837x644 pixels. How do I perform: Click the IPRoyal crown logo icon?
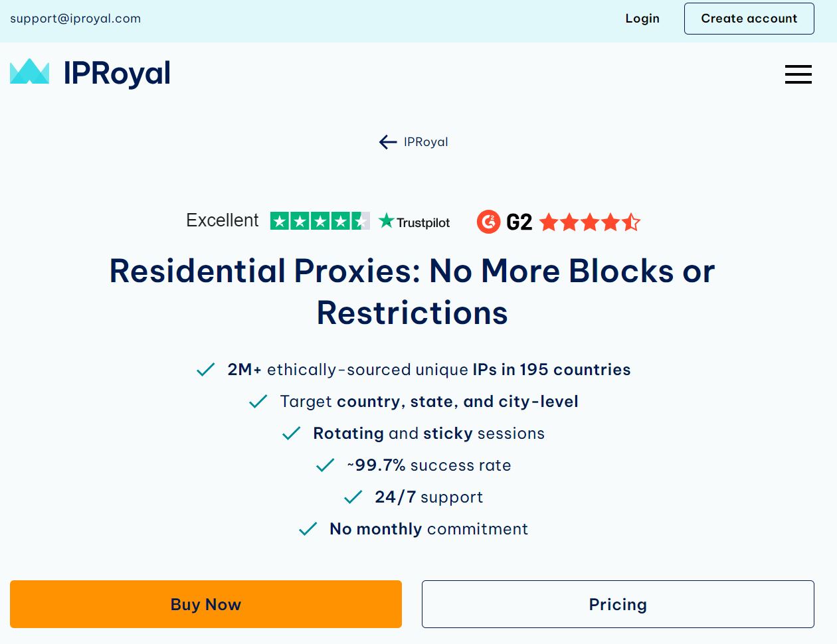click(30, 72)
